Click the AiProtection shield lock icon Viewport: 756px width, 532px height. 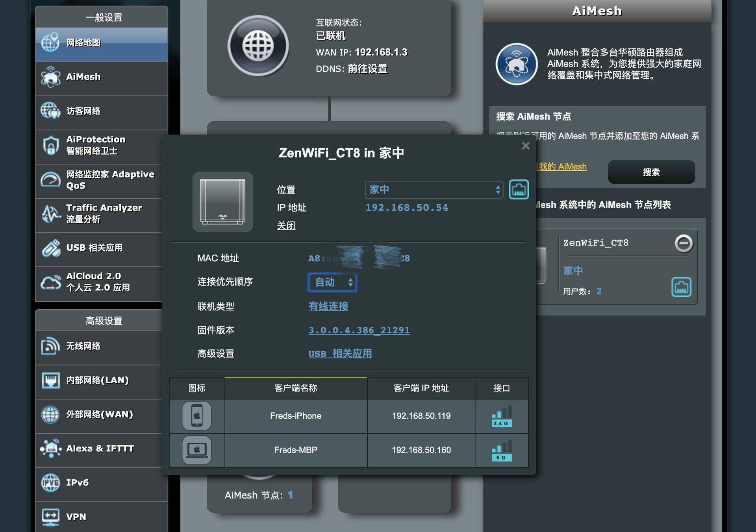(51, 145)
